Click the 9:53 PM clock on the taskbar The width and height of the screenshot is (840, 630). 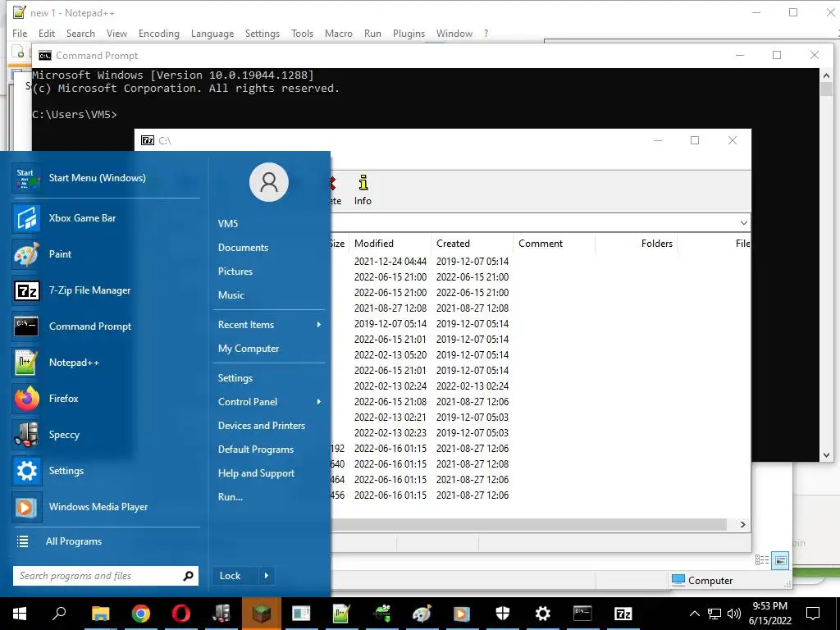point(769,606)
